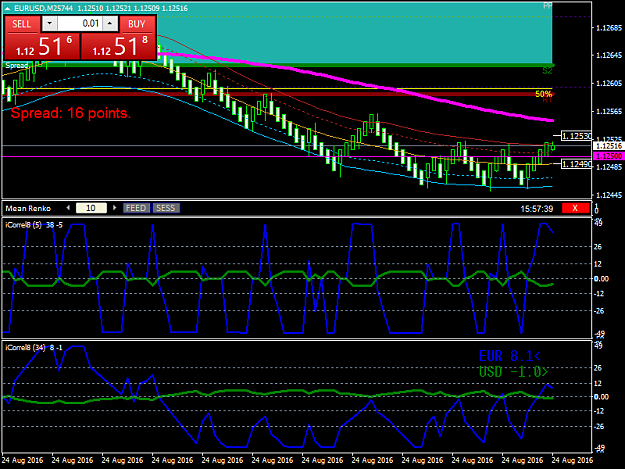Click the magenta 1.12500 price label
Viewport: 625px width, 469px height.
608,156
